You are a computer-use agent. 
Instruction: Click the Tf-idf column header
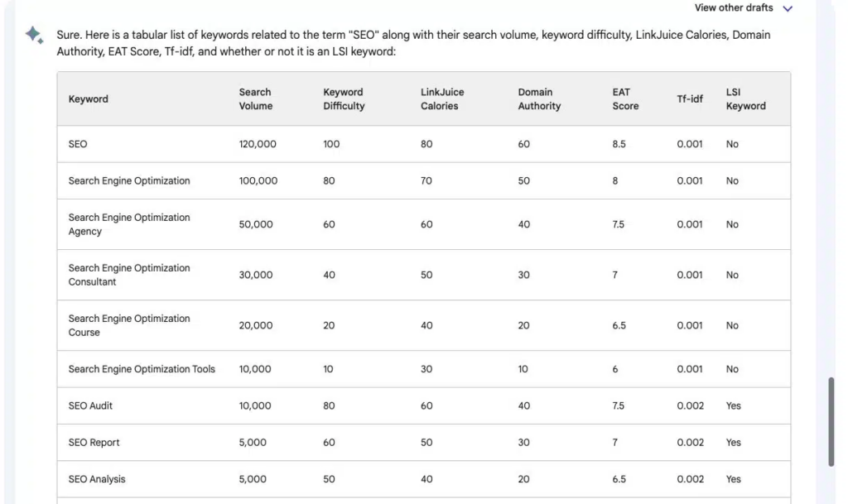click(x=690, y=99)
